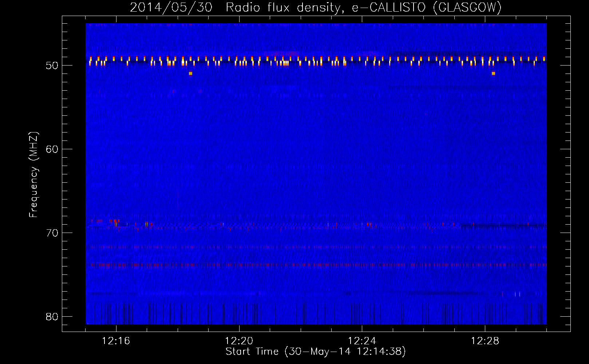589x364 pixels.
Task: Click the 50 MHz frequency tick label
Action: [x=52, y=66]
